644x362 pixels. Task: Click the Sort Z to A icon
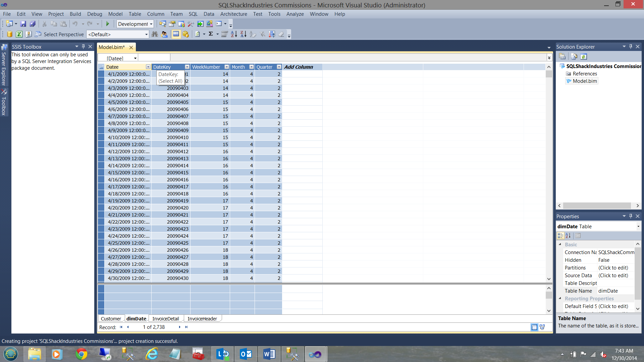(x=244, y=34)
